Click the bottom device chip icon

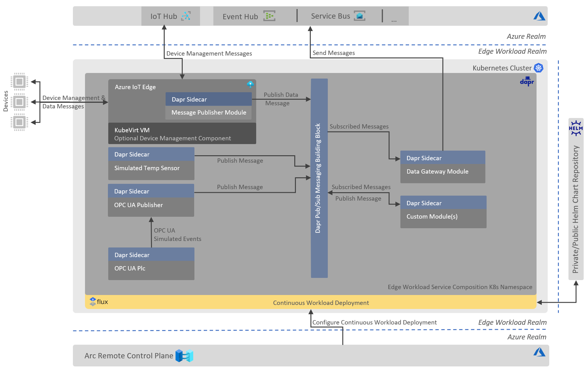pyautogui.click(x=19, y=122)
